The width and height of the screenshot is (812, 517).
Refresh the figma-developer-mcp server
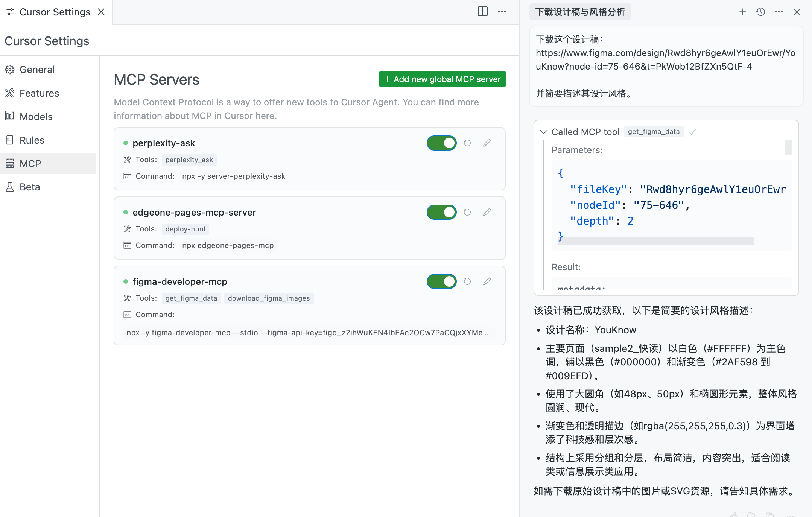(x=467, y=281)
